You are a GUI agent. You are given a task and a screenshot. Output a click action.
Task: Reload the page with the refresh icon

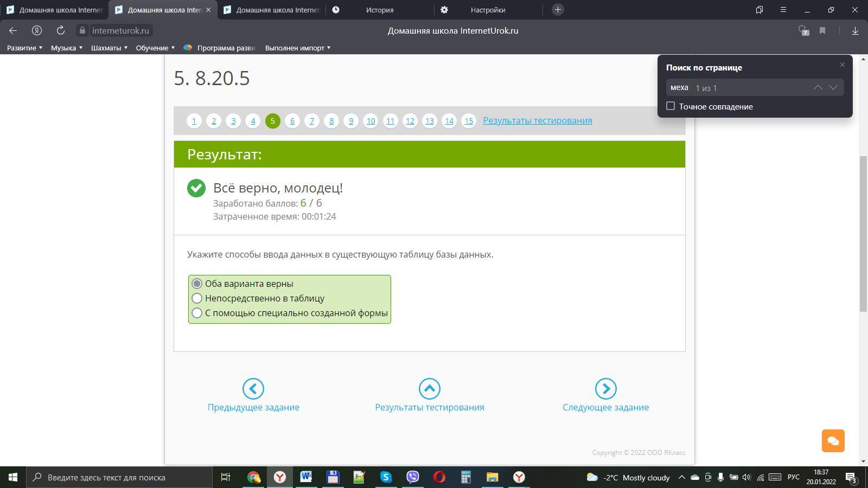pos(61,30)
